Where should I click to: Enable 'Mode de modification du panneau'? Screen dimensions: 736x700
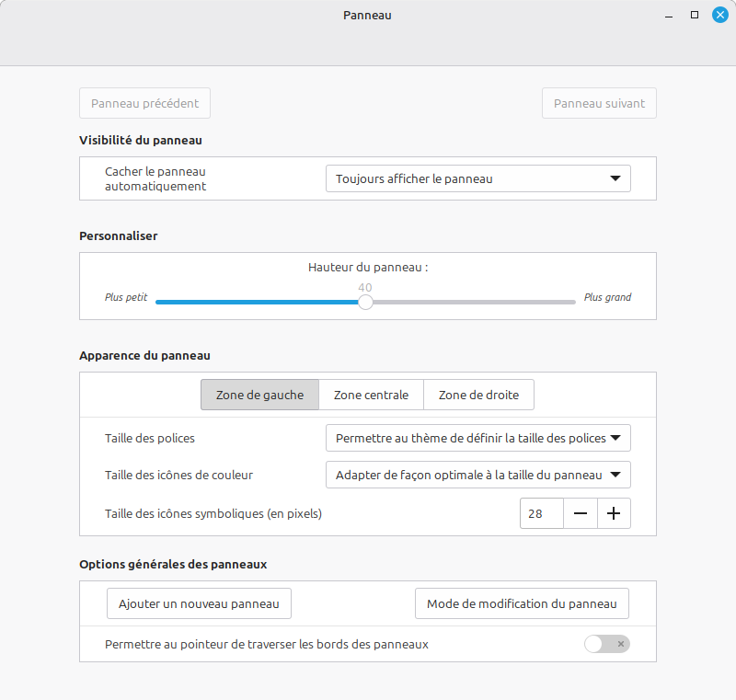tap(522, 603)
